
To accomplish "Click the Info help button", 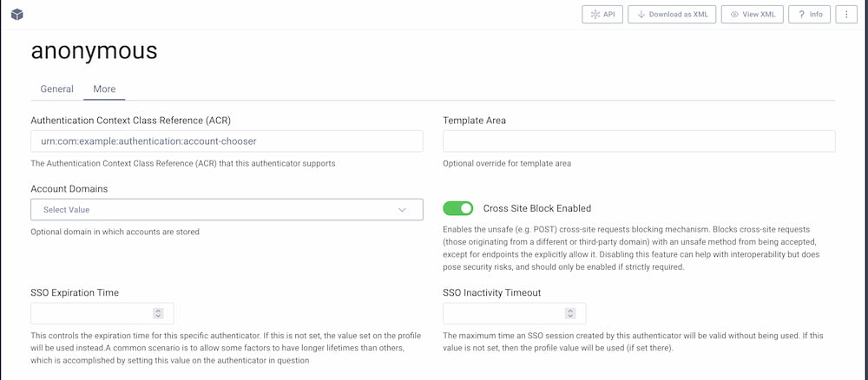I will click(x=809, y=15).
